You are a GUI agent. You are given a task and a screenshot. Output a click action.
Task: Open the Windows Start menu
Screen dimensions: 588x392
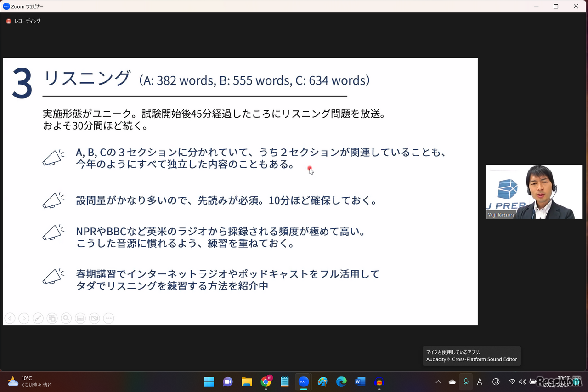(209, 382)
